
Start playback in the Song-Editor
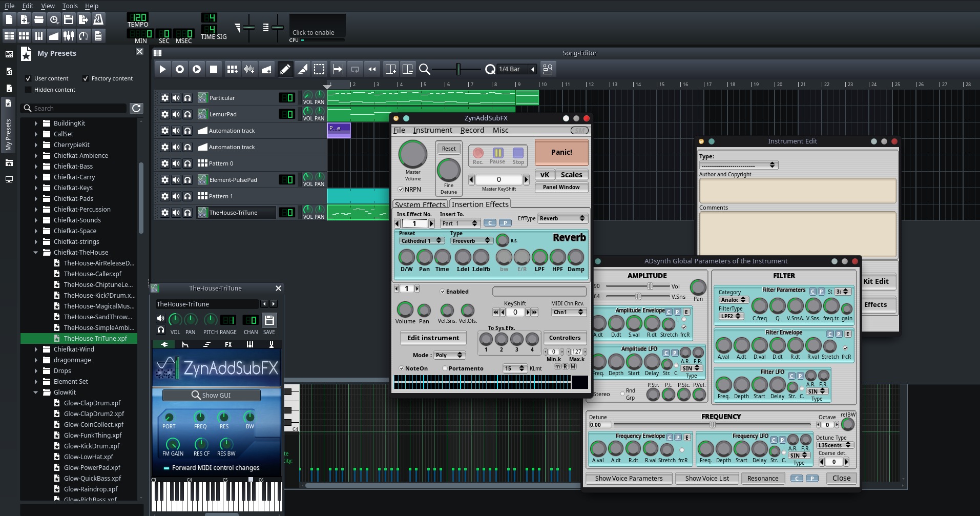tap(162, 69)
